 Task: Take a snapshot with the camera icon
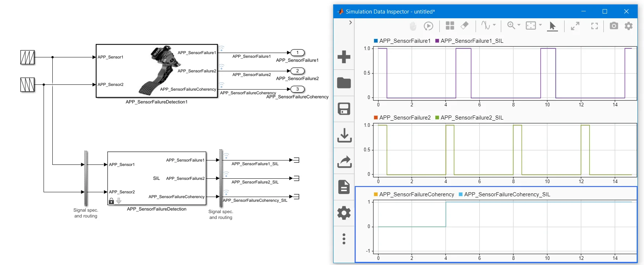(614, 26)
